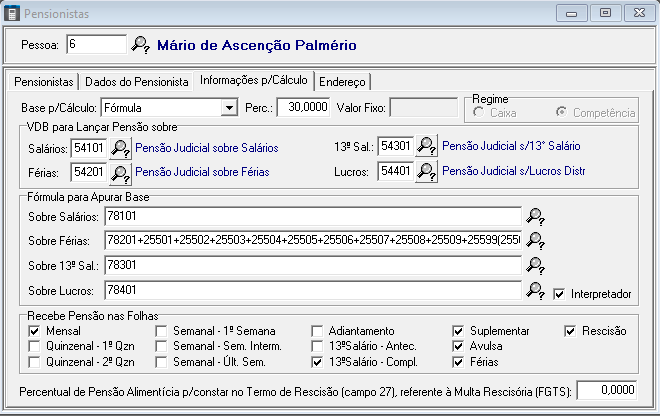
Task: Enable Semanal - 1ª Semana checkbox
Action: click(x=161, y=331)
